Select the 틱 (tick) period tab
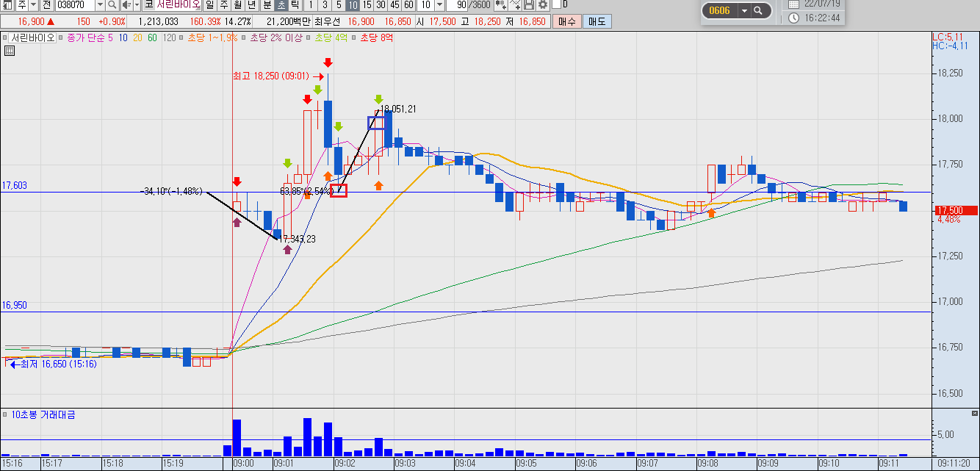This screenshot has width=980, height=471. (x=295, y=5)
